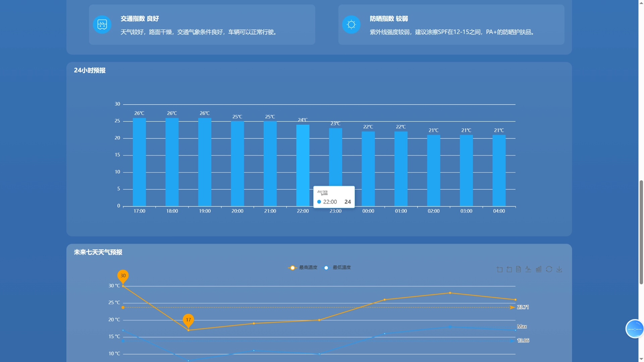
Task: Download chart as image icon
Action: [559, 269]
